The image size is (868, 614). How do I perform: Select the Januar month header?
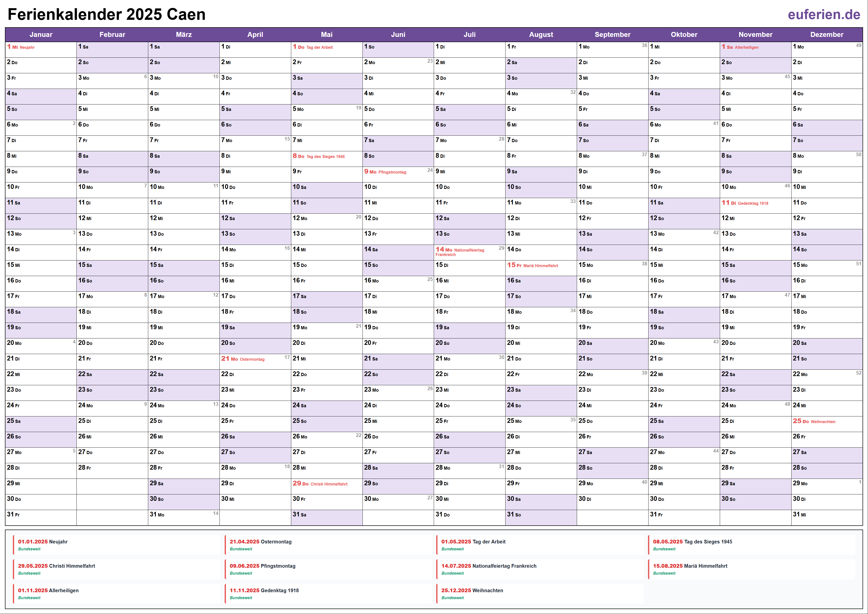41,34
